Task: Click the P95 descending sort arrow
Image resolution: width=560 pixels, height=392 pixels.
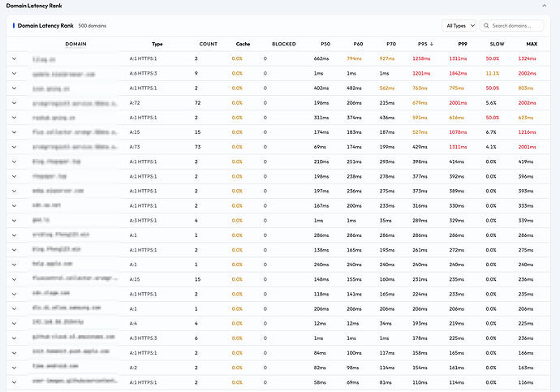Action: 432,44
